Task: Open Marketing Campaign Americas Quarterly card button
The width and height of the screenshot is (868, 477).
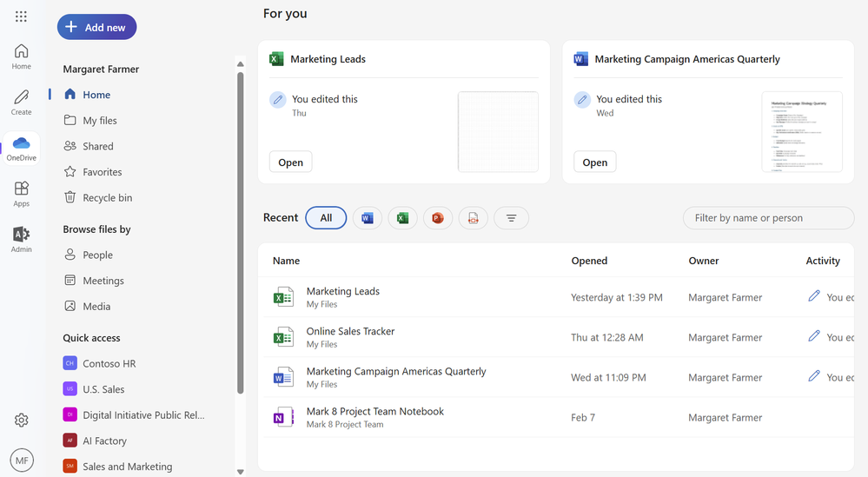Action: [594, 162]
